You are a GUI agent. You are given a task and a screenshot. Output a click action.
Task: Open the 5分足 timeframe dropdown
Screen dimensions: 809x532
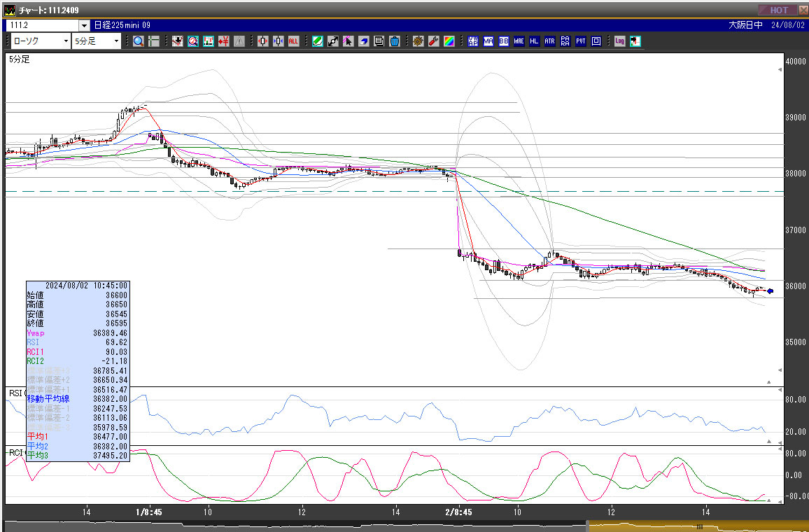coord(97,41)
